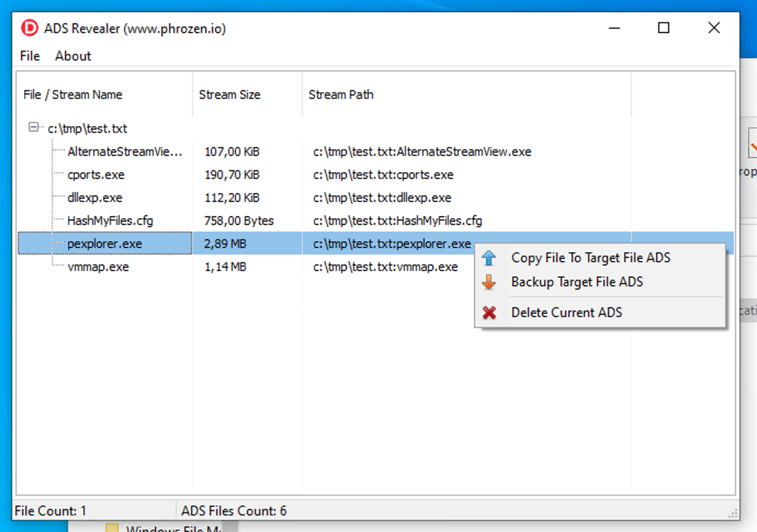
Task: Maximize the ADS Revealer window
Action: pos(664,28)
